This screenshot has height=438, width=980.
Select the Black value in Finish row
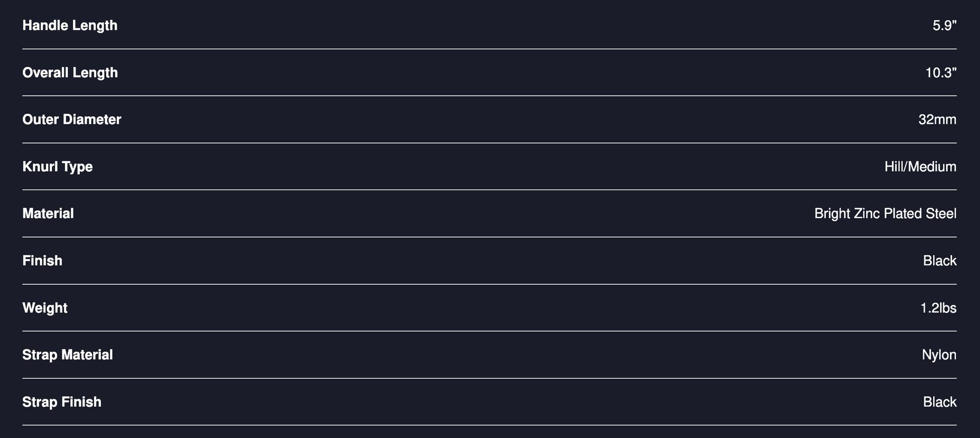[x=939, y=261]
